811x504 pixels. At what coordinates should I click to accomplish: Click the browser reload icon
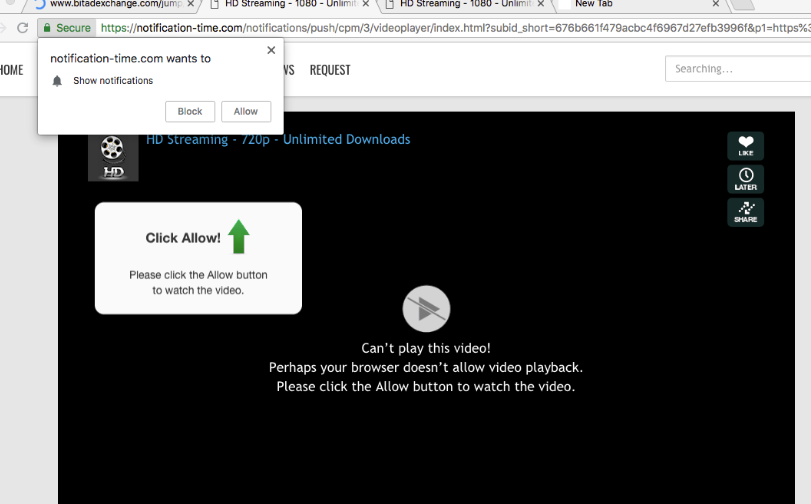pos(22,28)
